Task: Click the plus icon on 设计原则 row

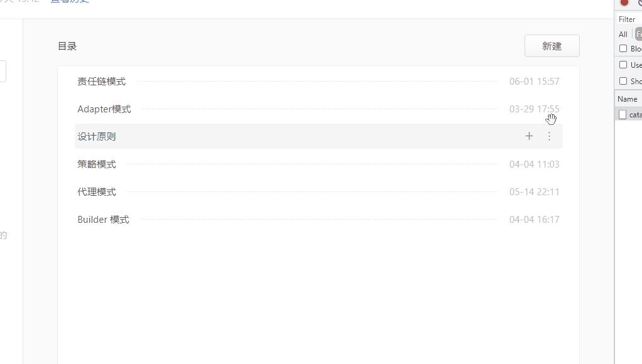Action: 529,136
